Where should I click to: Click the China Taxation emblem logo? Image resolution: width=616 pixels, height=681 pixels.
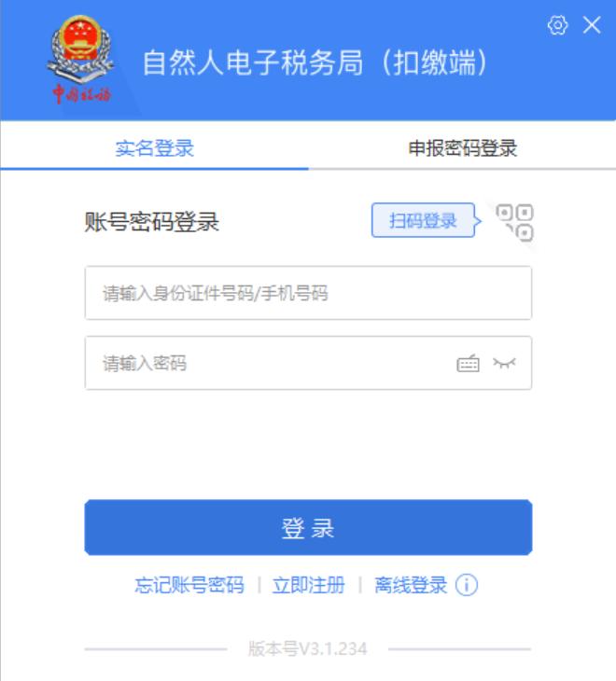[x=81, y=60]
